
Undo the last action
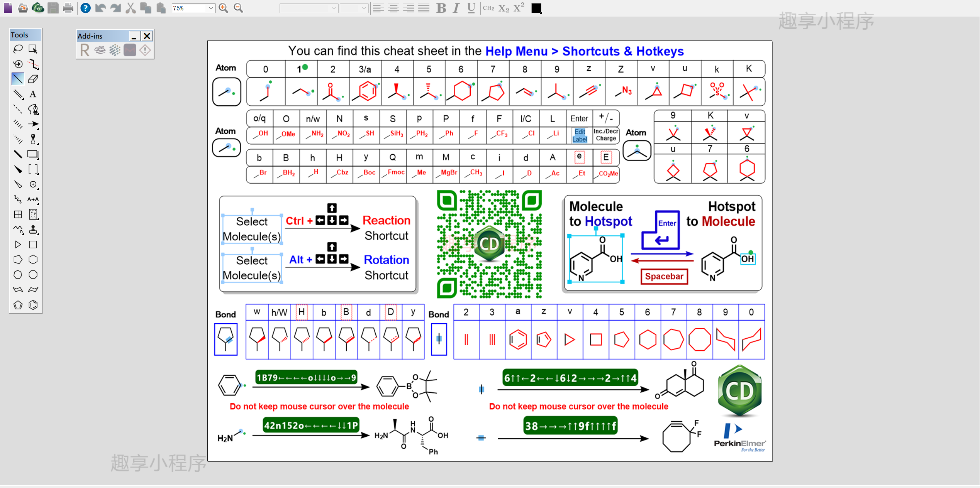pos(100,8)
